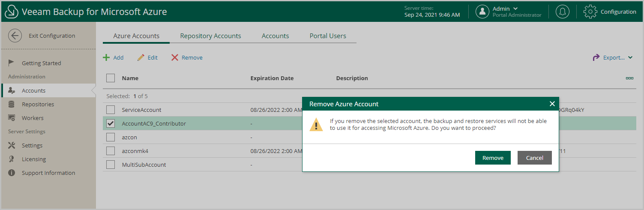Check the azconmk4 row checkbox
This screenshot has width=644, height=210.
point(111,151)
